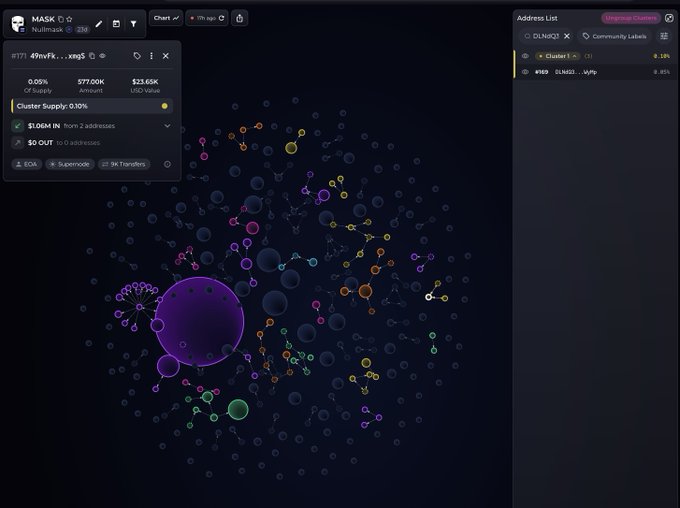Open the pencil edit tool
680x508 pixels.
(99, 24)
